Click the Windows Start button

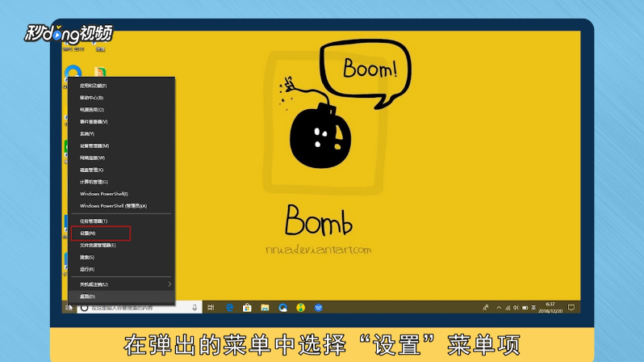coord(69,308)
